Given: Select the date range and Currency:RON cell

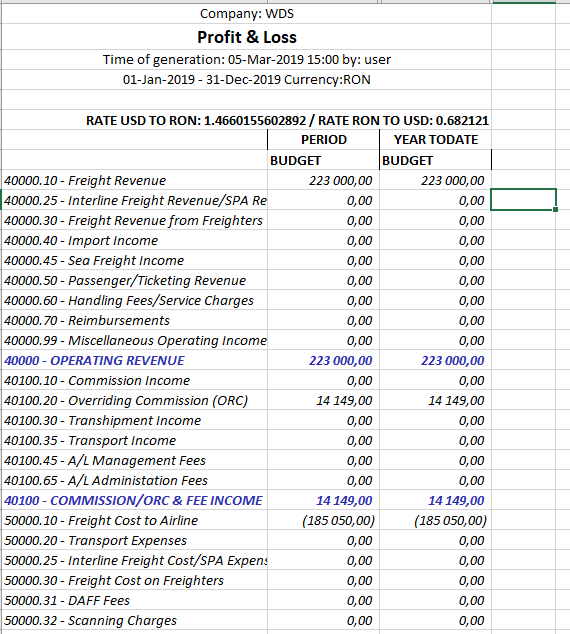Looking at the screenshot, I should click(x=247, y=80).
